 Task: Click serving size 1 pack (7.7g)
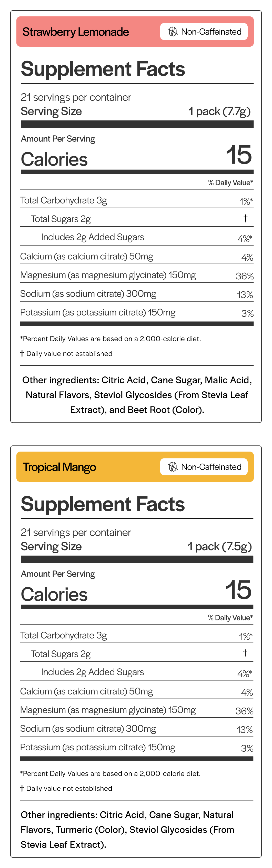[x=219, y=111]
